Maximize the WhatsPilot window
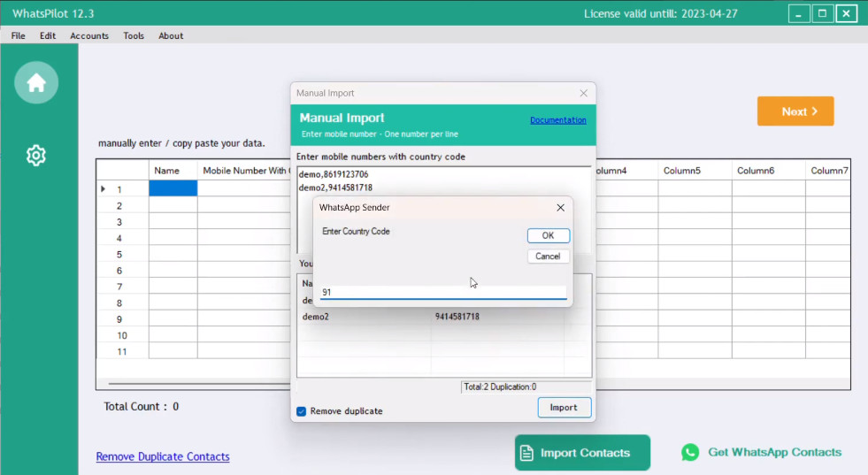This screenshot has width=868, height=475. click(x=823, y=14)
